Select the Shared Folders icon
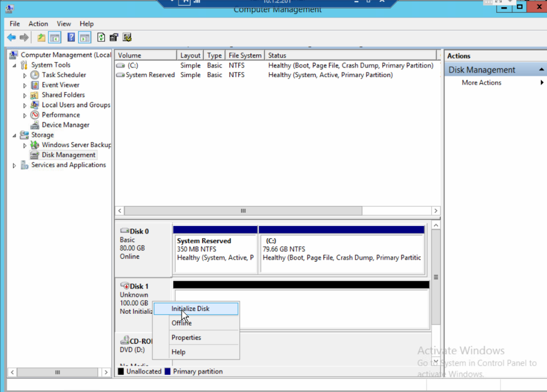547x392 pixels. point(34,95)
